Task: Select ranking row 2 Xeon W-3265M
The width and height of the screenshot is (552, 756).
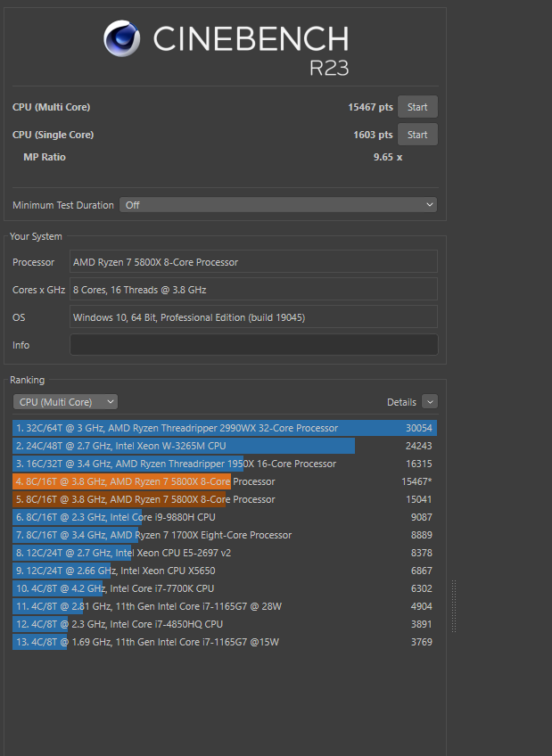Action: [225, 446]
